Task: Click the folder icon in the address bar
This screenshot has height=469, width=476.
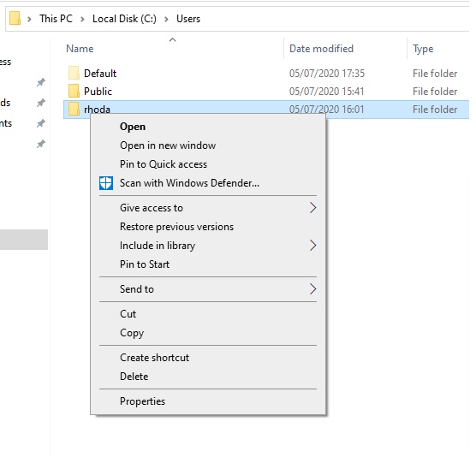Action: click(x=15, y=18)
